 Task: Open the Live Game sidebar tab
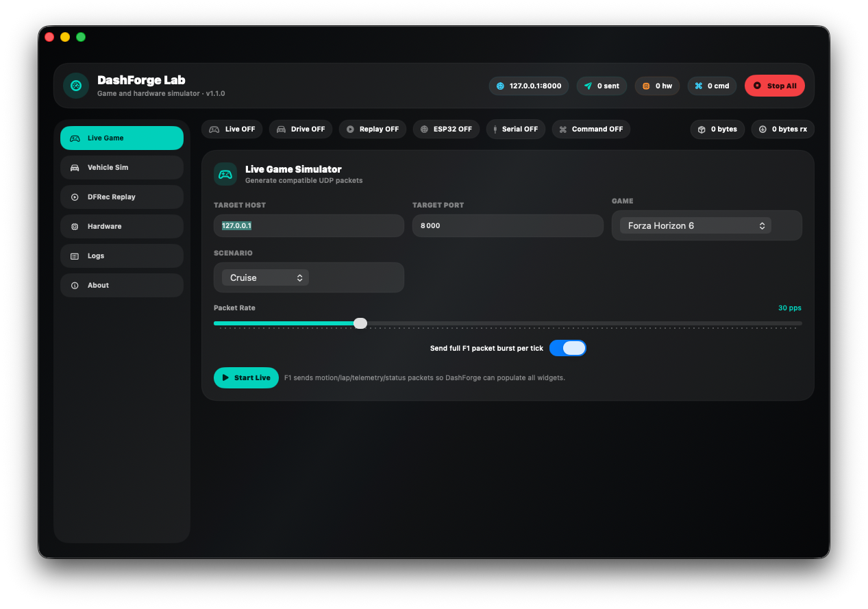point(122,138)
